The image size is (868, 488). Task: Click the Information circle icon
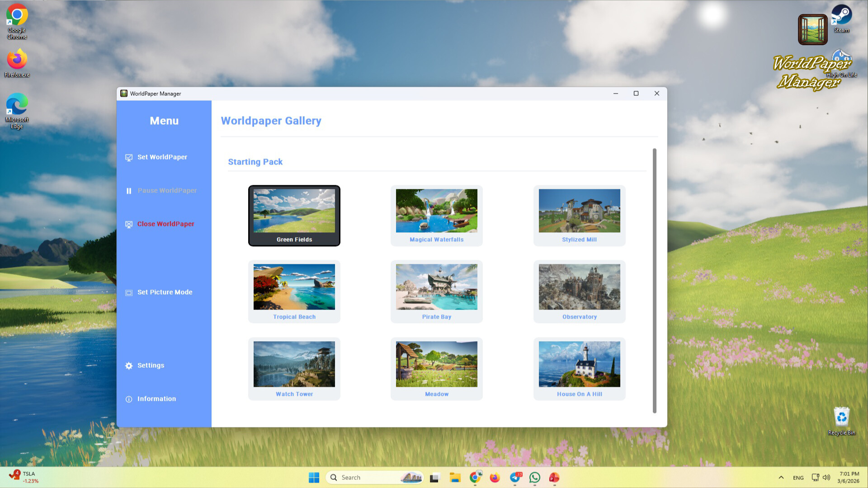(x=129, y=399)
